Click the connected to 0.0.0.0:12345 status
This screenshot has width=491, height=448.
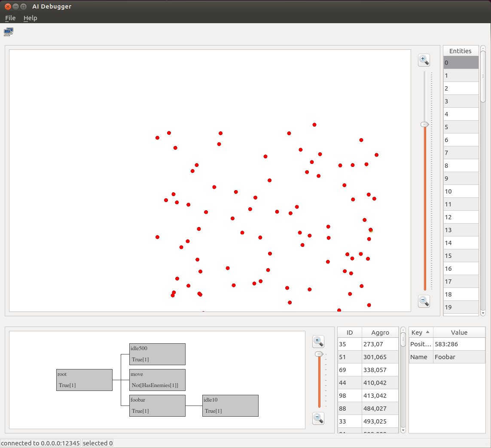[40, 443]
